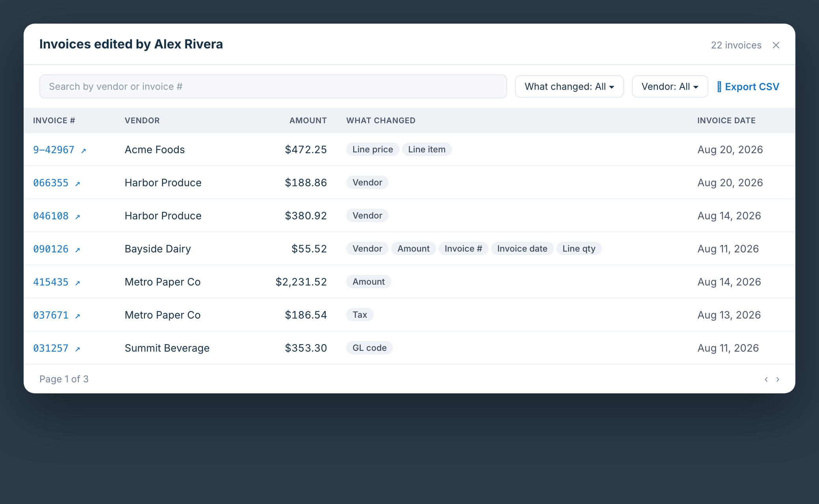Click the GL code tag in Summit Beverage row
This screenshot has width=819, height=504.
tap(369, 348)
